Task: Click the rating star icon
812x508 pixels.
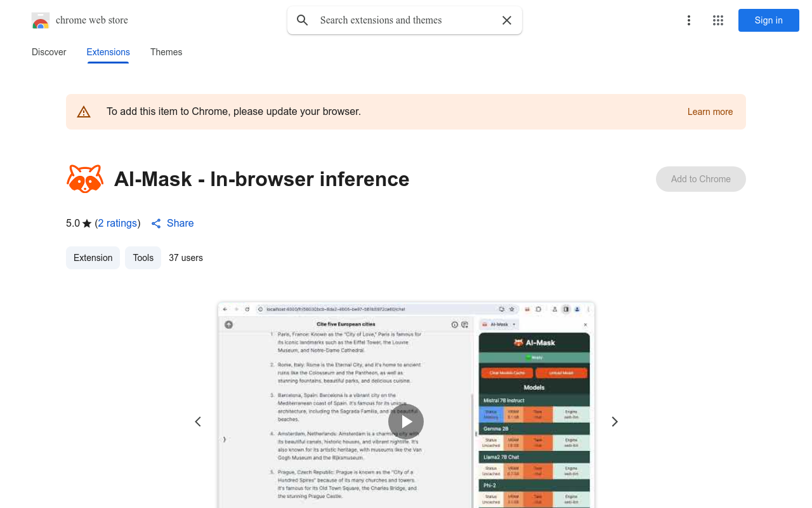Action: (87, 224)
